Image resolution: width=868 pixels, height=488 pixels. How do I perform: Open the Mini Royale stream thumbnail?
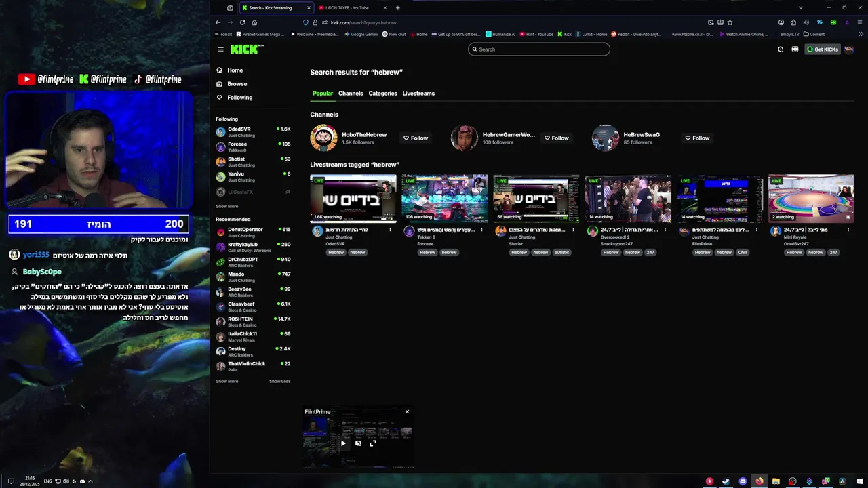point(811,199)
